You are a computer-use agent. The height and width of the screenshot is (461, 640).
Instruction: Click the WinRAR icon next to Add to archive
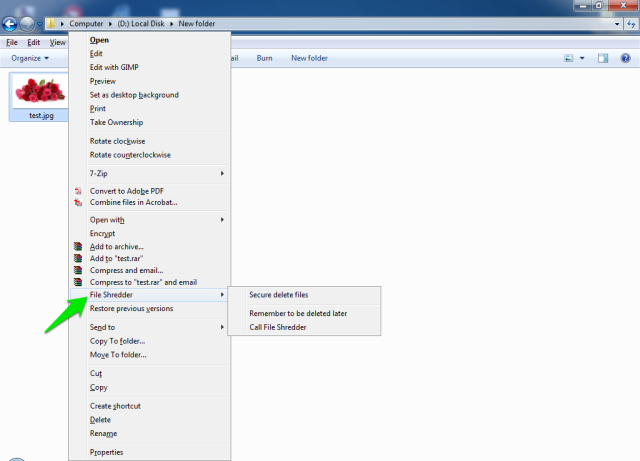[x=78, y=246]
